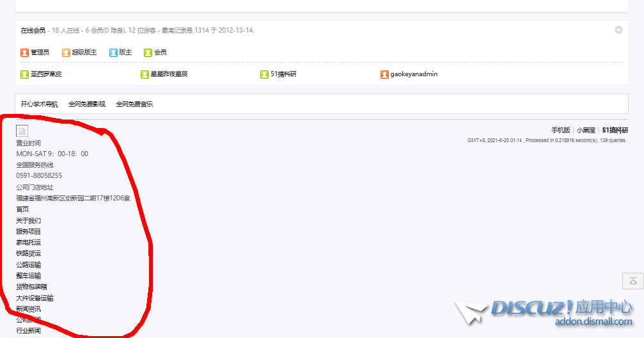Click the blue 版主 legend icon
Screen dimensions: 644x338
click(x=113, y=52)
